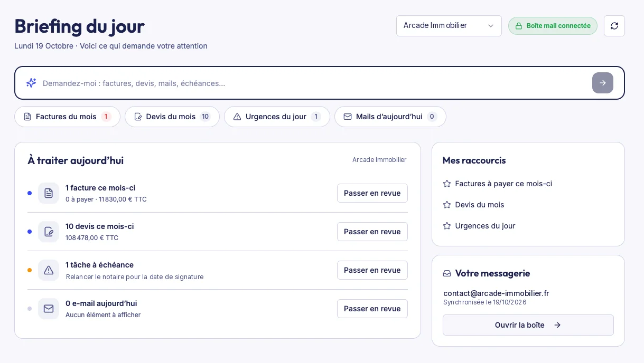Click the arrow icon in Ouvrir la boîte button
Viewport: 644px width, 363px height.
coord(557,325)
